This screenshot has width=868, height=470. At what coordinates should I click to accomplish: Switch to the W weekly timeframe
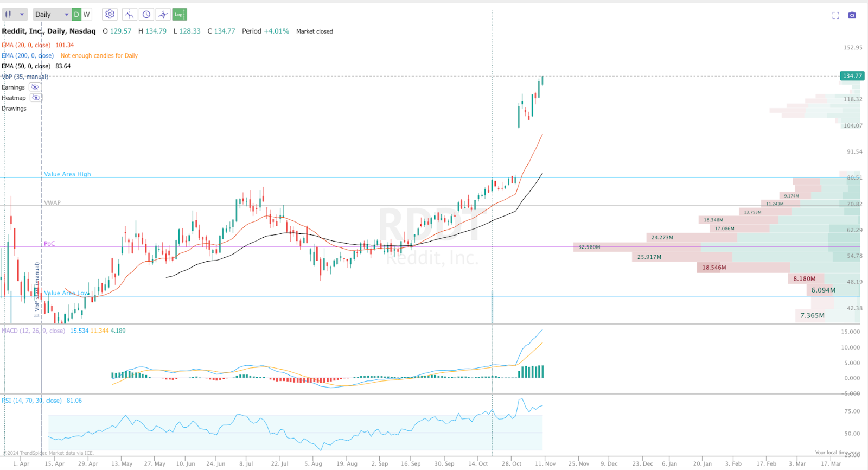pyautogui.click(x=86, y=15)
